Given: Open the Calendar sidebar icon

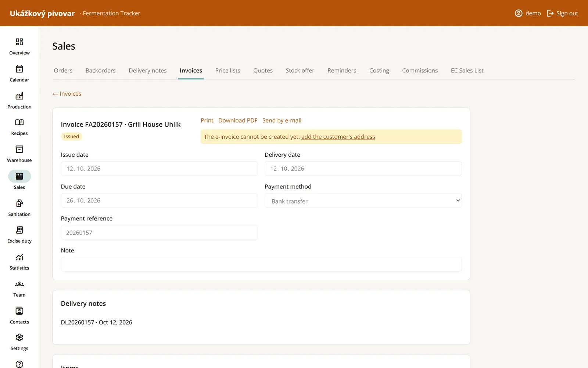Looking at the screenshot, I should (x=19, y=69).
